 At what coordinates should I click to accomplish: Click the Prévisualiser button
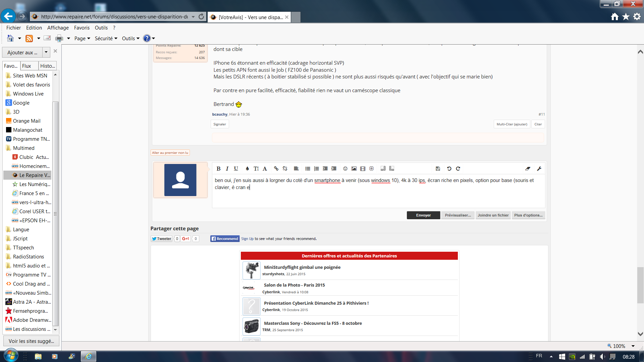point(458,215)
